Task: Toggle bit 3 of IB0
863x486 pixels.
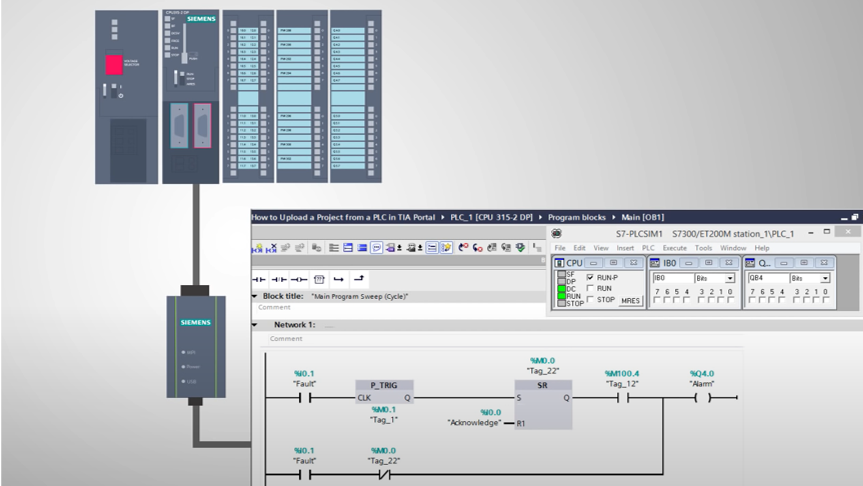Action: pos(701,300)
